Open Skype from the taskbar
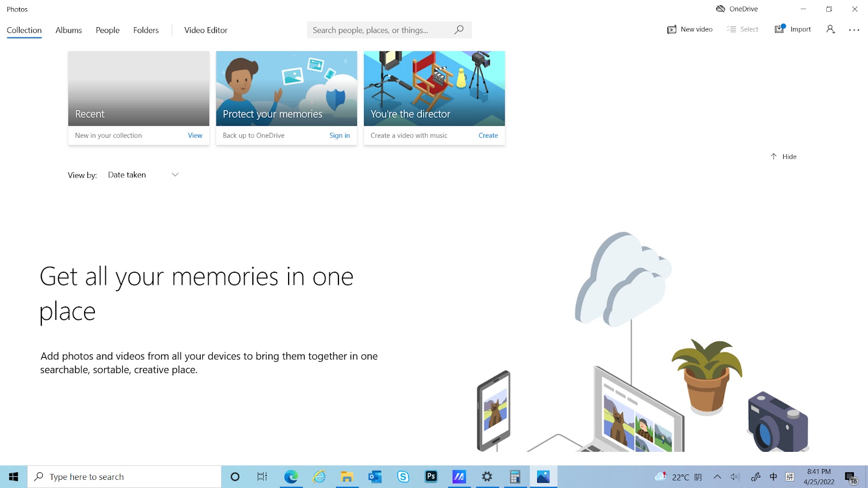The image size is (868, 488). click(x=403, y=477)
